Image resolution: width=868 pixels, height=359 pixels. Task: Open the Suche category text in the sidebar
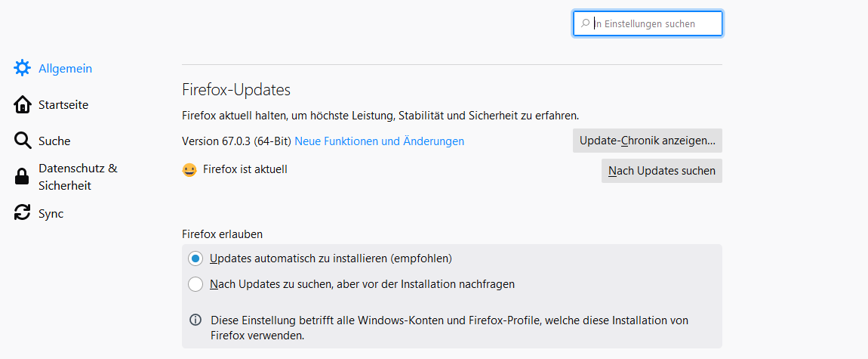[x=54, y=141]
